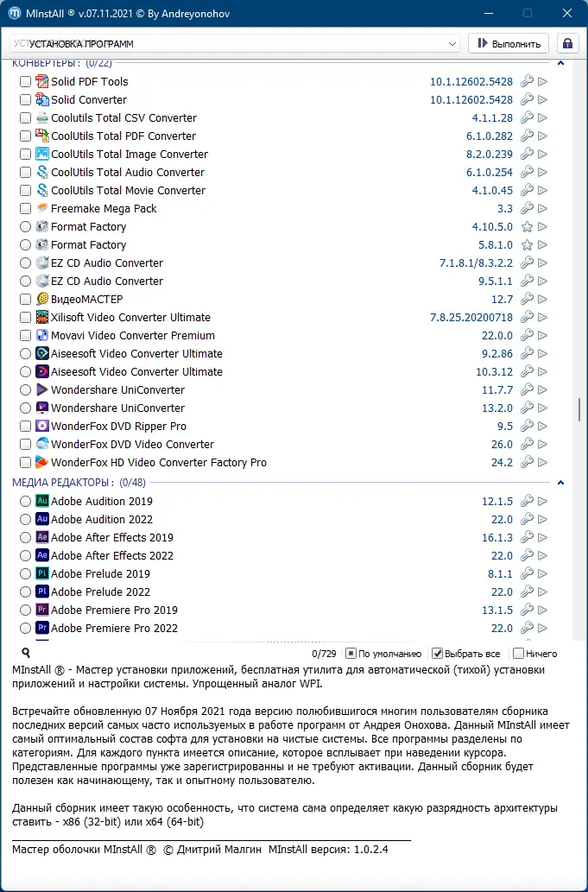This screenshot has height=892, width=588.
Task: Click play arrow for Adobe Audition 2019
Action: [543, 501]
